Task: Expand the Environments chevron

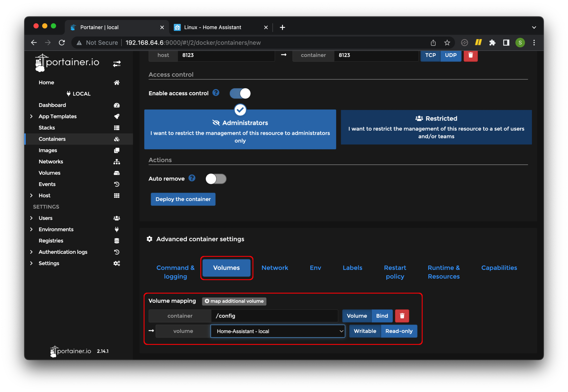Action: click(31, 229)
